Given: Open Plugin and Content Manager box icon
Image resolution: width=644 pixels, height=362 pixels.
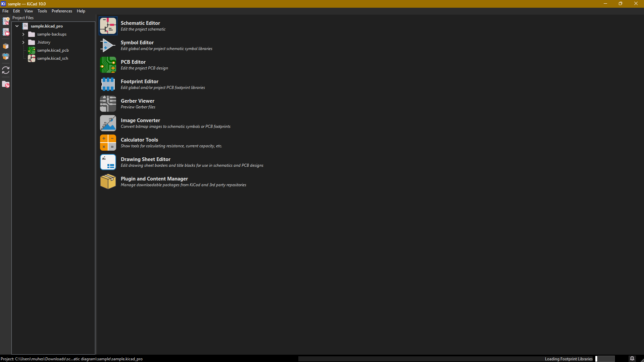Looking at the screenshot, I should tap(108, 182).
